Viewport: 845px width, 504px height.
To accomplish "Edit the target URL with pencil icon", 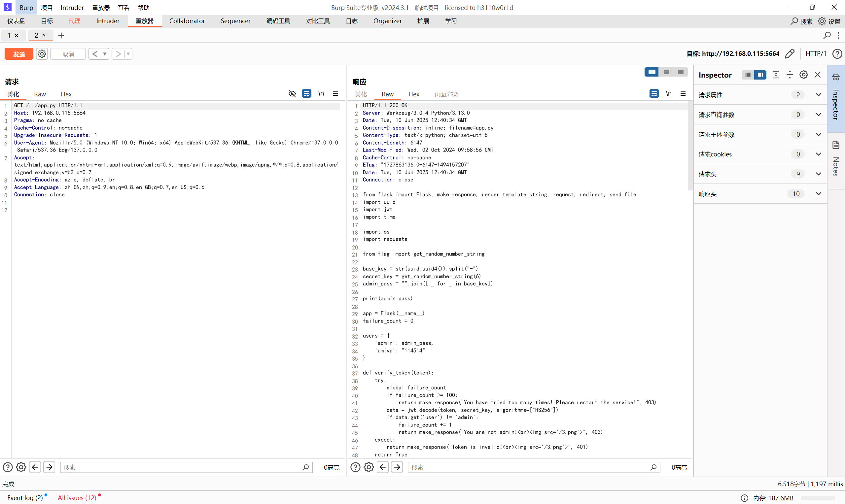I will pos(790,54).
